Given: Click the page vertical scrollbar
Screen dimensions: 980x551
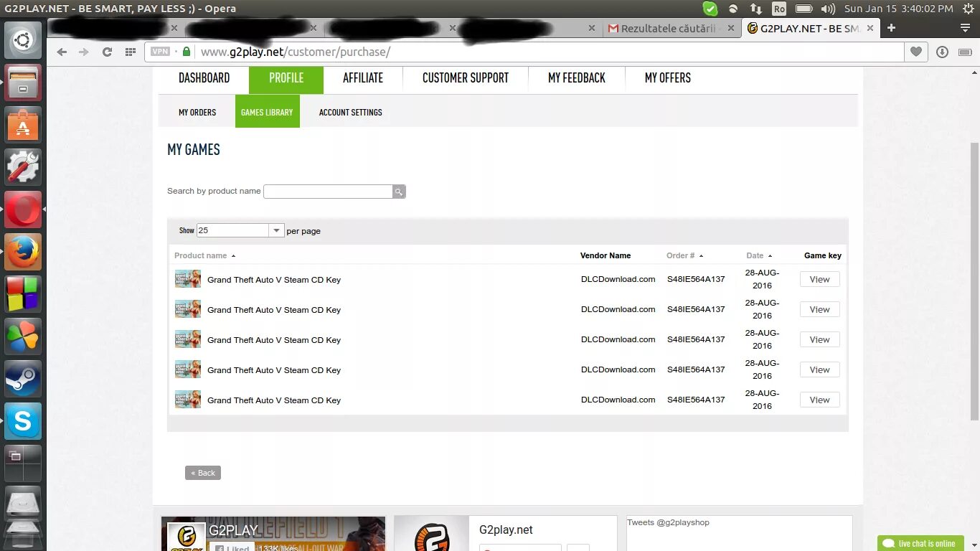Looking at the screenshot, I should coord(974,281).
